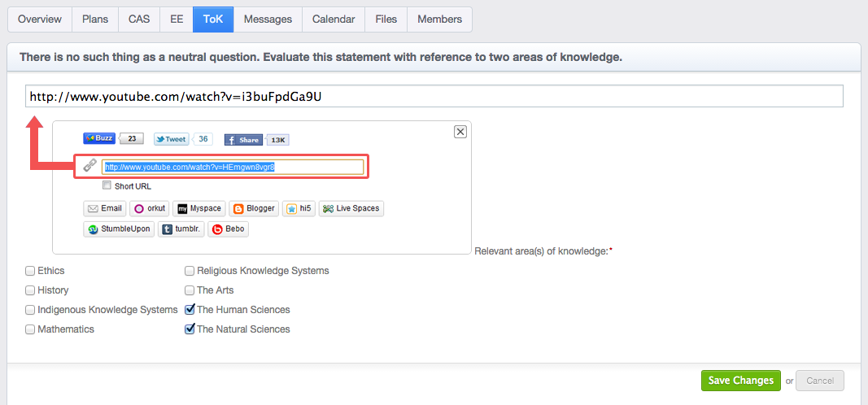The width and height of the screenshot is (868, 405).
Task: Click the YouTube URL input field at top
Action: pos(434,96)
